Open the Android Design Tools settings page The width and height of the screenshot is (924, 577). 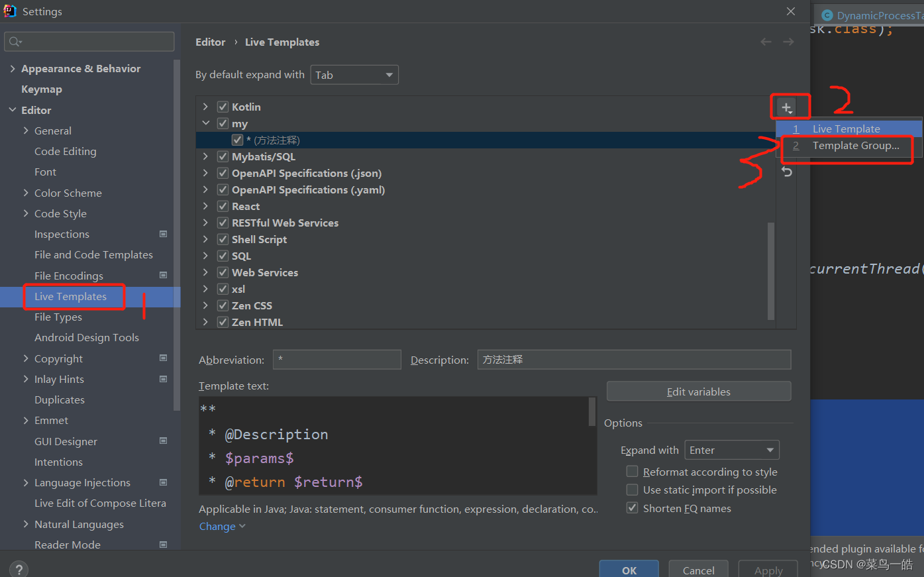(87, 337)
